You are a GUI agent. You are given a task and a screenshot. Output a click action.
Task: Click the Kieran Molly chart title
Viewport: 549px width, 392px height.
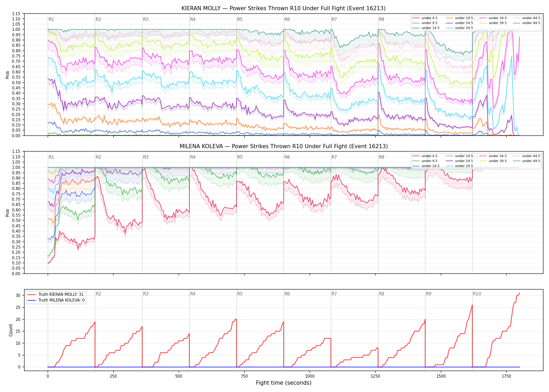[x=283, y=8]
